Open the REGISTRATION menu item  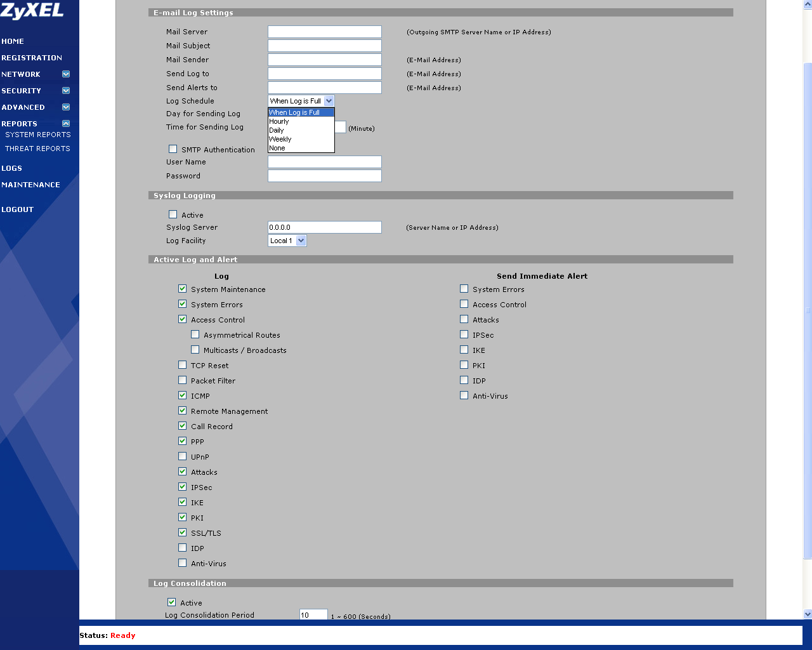tap(32, 58)
